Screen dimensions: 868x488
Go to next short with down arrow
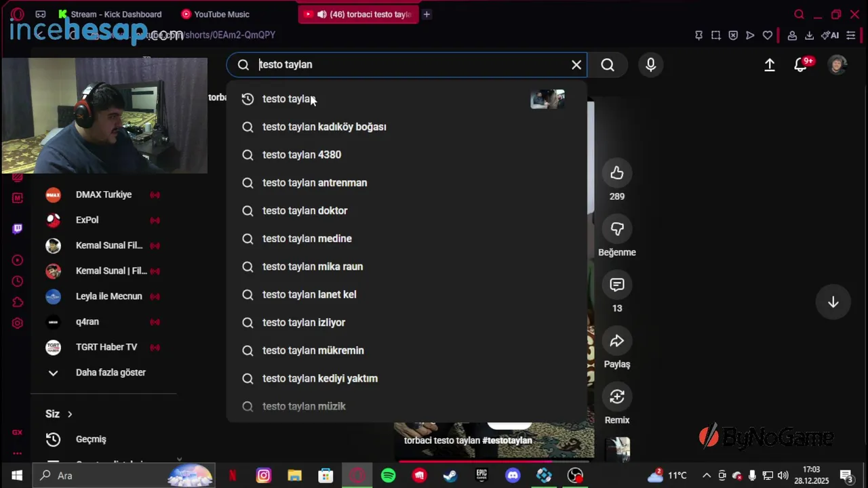pos(833,302)
